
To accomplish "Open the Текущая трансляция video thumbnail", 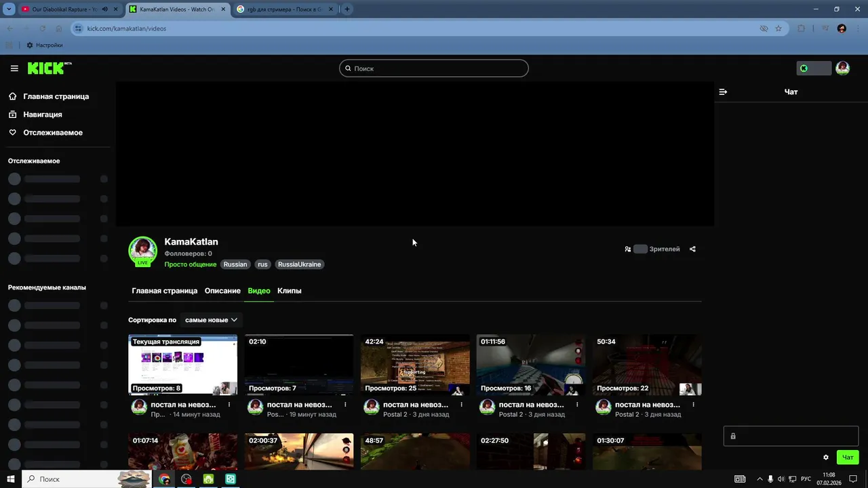I will pyautogui.click(x=183, y=365).
